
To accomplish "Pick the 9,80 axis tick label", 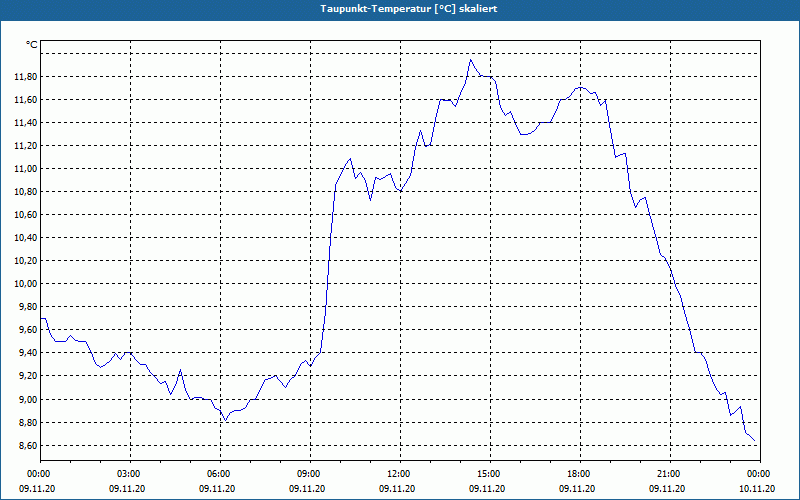I will (27, 307).
